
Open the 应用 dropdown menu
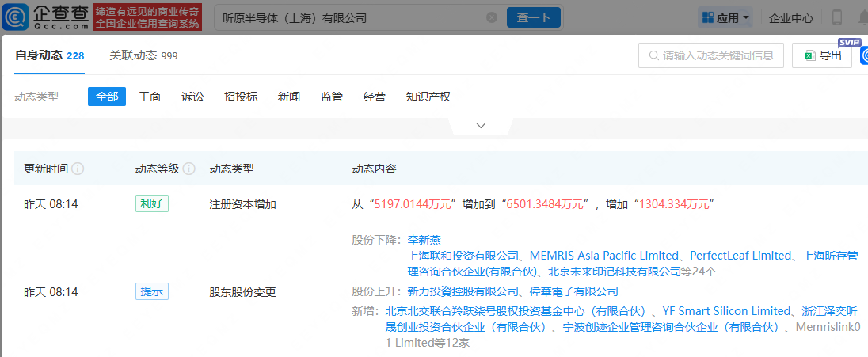point(725,17)
